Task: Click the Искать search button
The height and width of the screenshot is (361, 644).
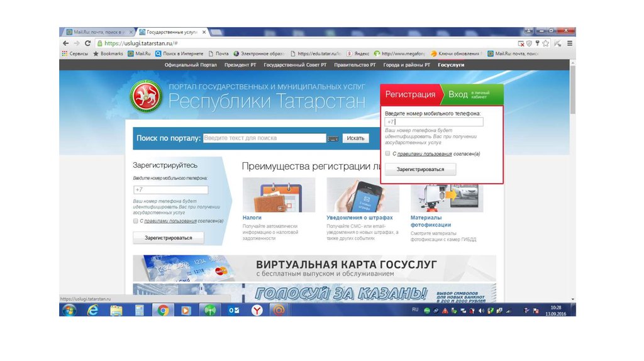Action: point(355,138)
